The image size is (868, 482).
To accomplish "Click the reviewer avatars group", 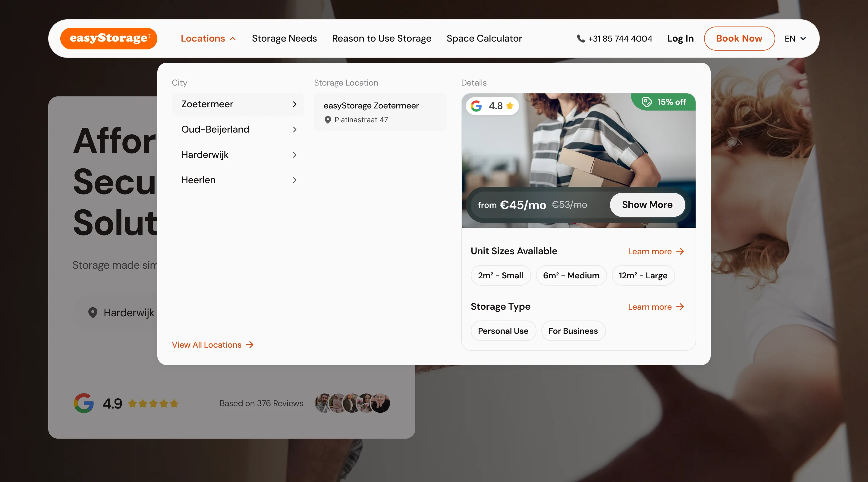I will [352, 403].
